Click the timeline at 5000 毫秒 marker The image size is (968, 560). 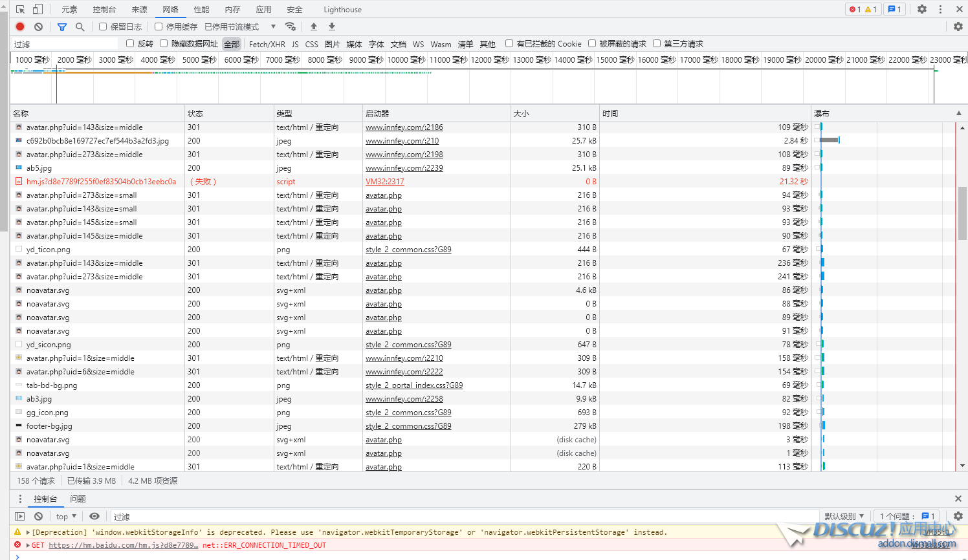click(199, 59)
